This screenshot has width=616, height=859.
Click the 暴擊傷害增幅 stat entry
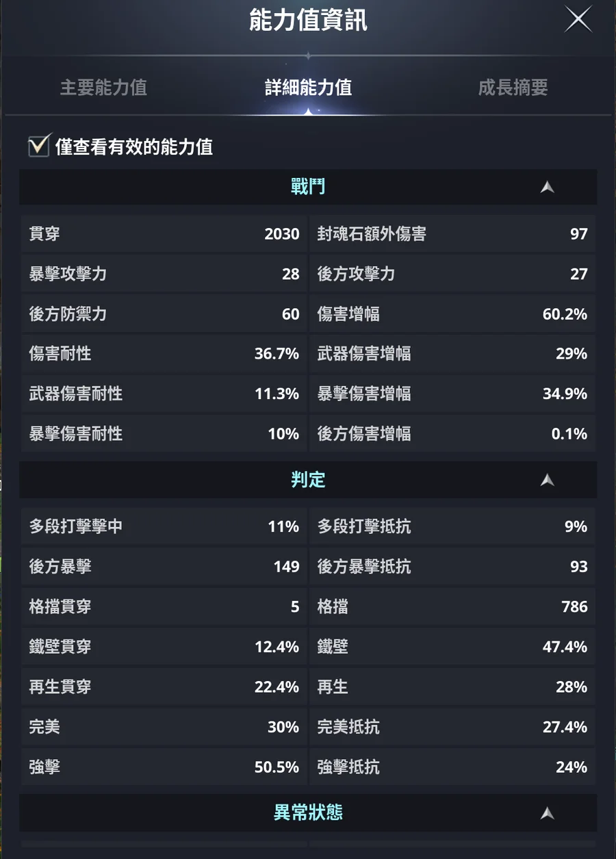click(452, 394)
